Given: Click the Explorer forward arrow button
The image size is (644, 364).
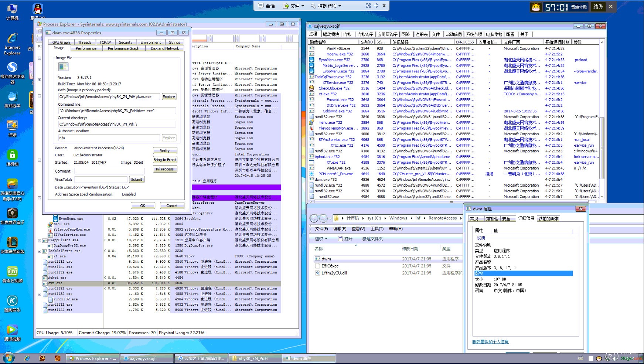Looking at the screenshot, I should tap(323, 218).
